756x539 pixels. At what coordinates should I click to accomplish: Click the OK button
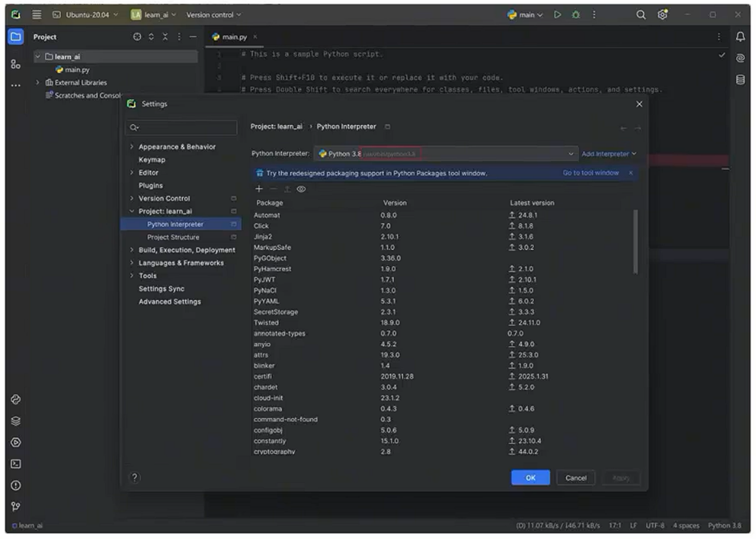[x=530, y=478]
